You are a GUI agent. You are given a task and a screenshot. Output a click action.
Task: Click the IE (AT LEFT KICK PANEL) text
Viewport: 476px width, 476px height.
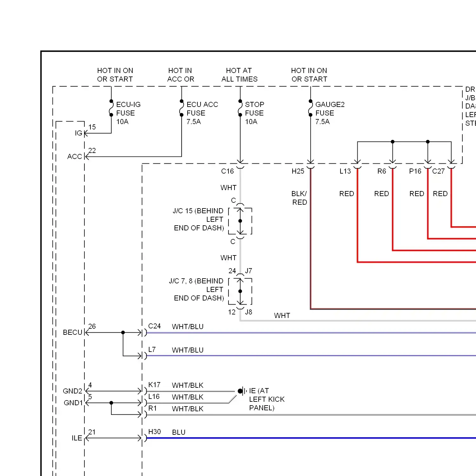[x=267, y=399]
